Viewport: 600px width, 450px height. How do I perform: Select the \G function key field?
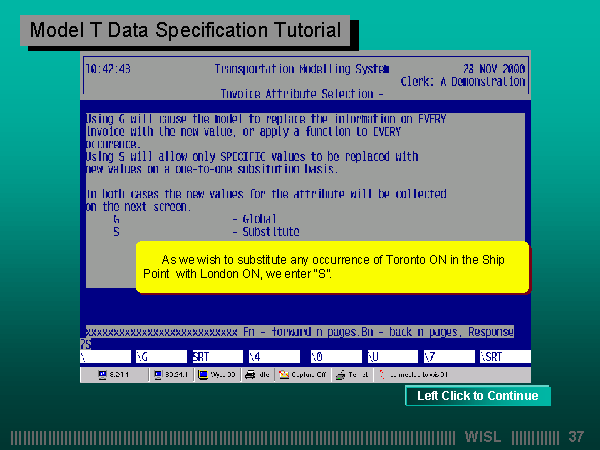point(160,356)
